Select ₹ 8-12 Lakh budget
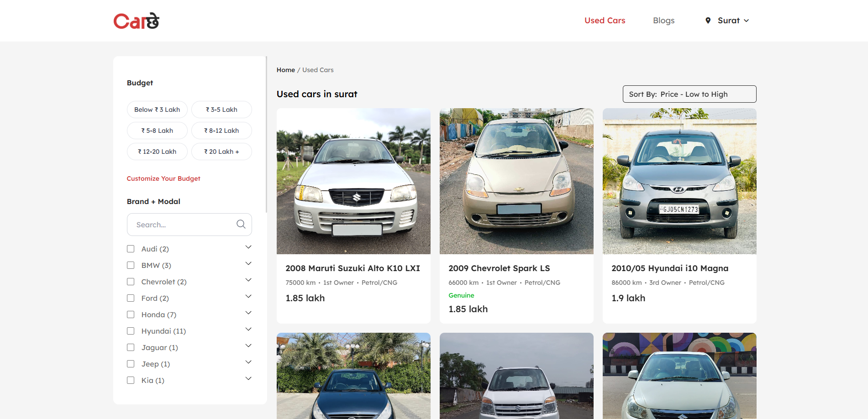The width and height of the screenshot is (868, 419). [221, 131]
